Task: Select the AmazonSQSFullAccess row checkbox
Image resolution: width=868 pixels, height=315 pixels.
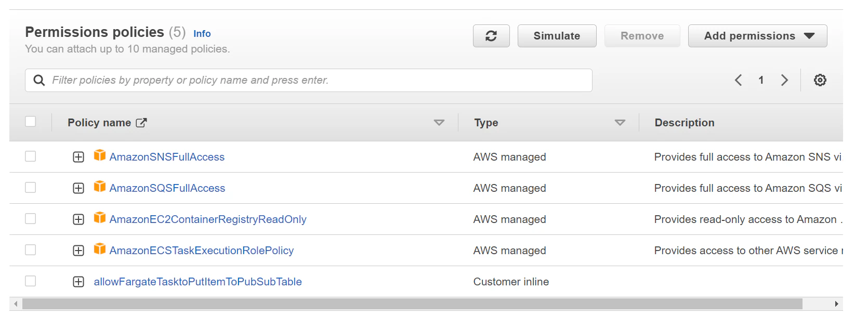Action: tap(31, 187)
